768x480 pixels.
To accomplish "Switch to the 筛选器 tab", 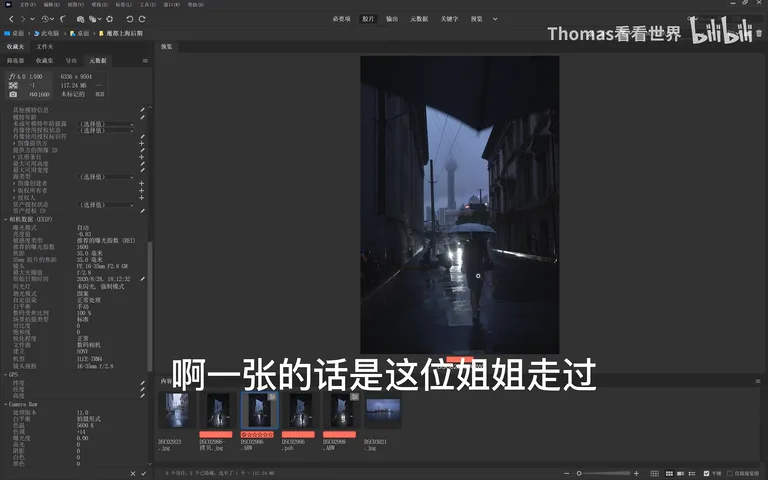I will [x=15, y=61].
